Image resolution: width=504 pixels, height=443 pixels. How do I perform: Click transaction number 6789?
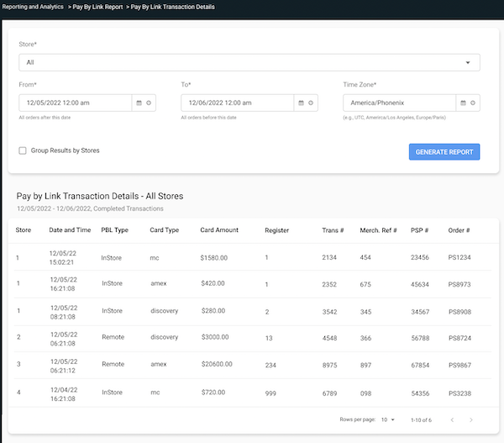coord(330,393)
